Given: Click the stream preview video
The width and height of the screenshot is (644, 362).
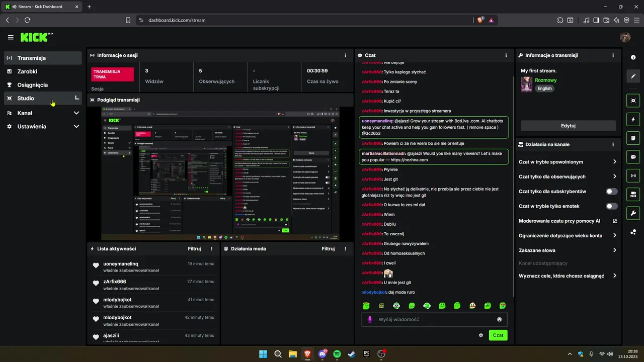Looking at the screenshot, I should coord(220,173).
